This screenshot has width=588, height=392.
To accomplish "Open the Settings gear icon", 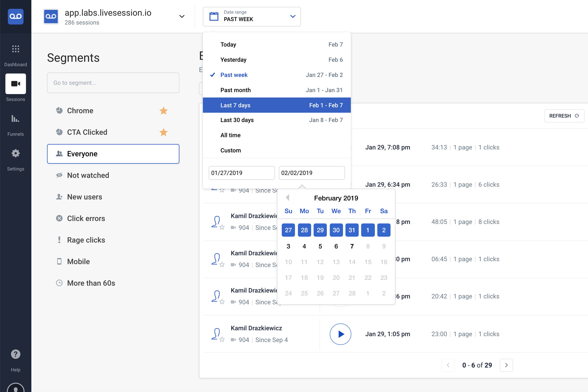I will tap(15, 153).
